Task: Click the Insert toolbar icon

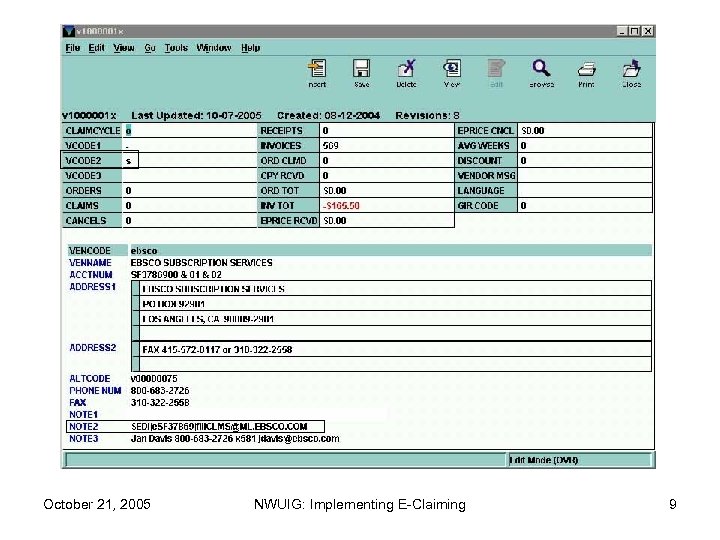Action: pyautogui.click(x=317, y=68)
